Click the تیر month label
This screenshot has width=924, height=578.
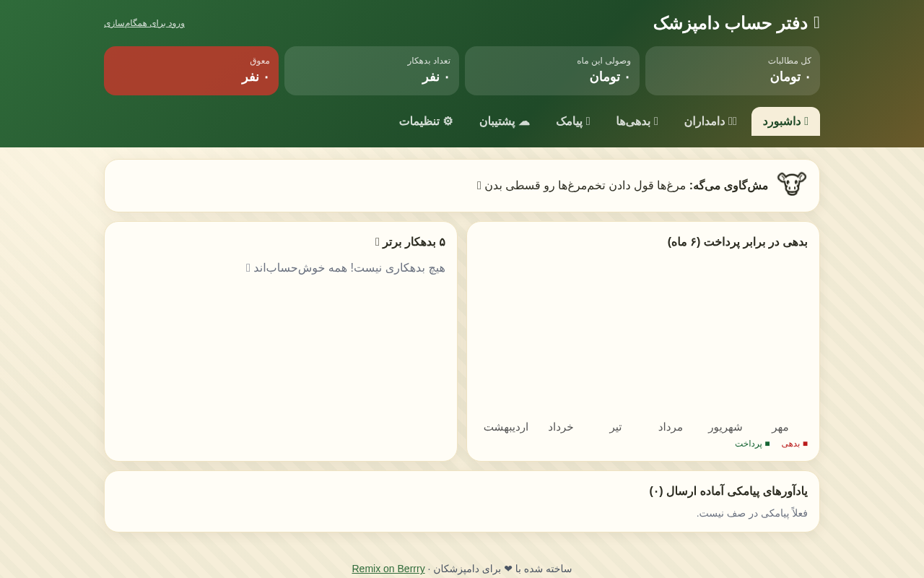(616, 427)
